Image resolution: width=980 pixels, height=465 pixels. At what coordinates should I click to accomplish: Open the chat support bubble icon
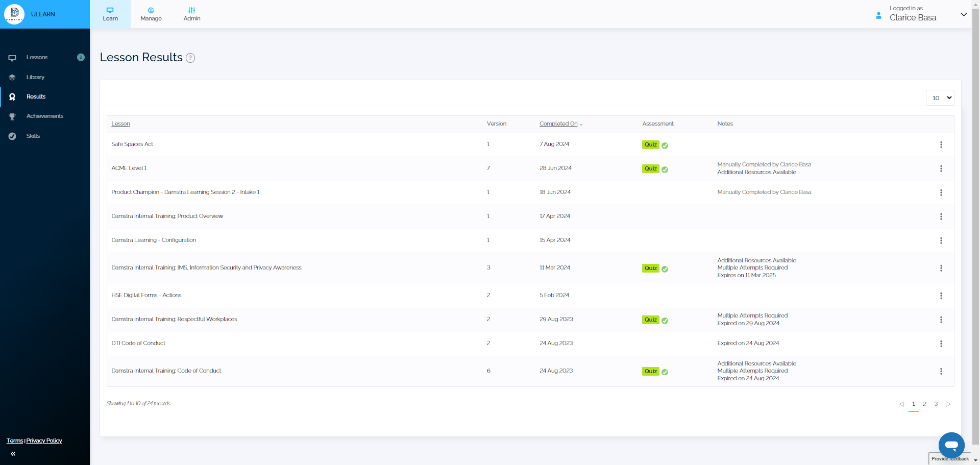pos(951,445)
